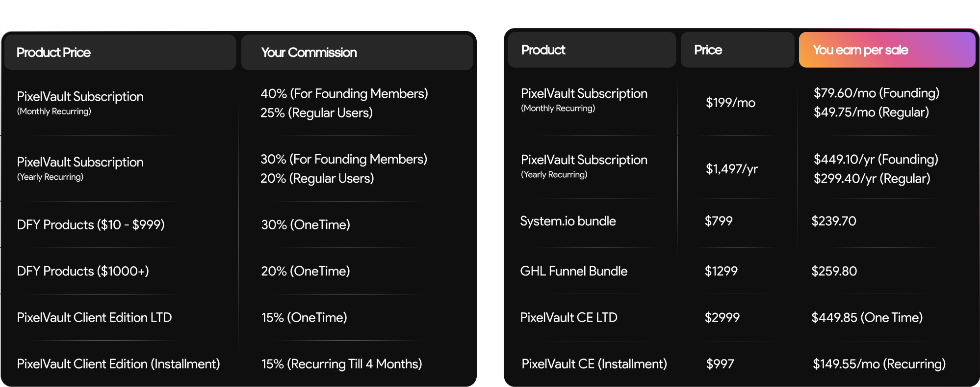Click the 'System.io bundle' product name
The image size is (980, 387).
click(568, 221)
